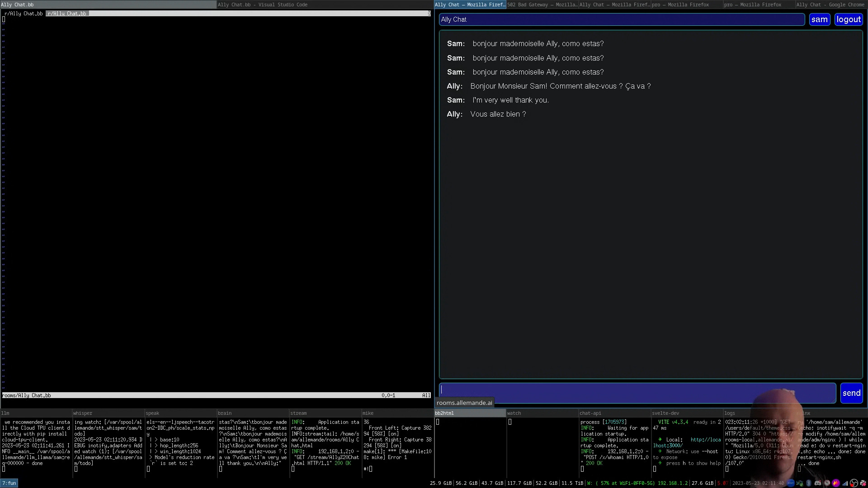Switch to Ally Chat.bb terminal window tab
This screenshot has height=488, width=868.
(108, 5)
